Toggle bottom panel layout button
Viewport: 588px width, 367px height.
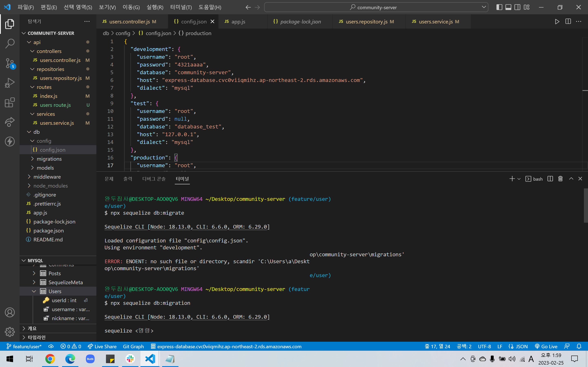508,7
